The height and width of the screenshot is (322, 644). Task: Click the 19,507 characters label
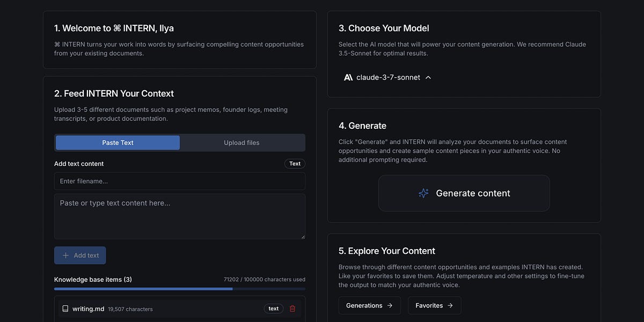130,309
